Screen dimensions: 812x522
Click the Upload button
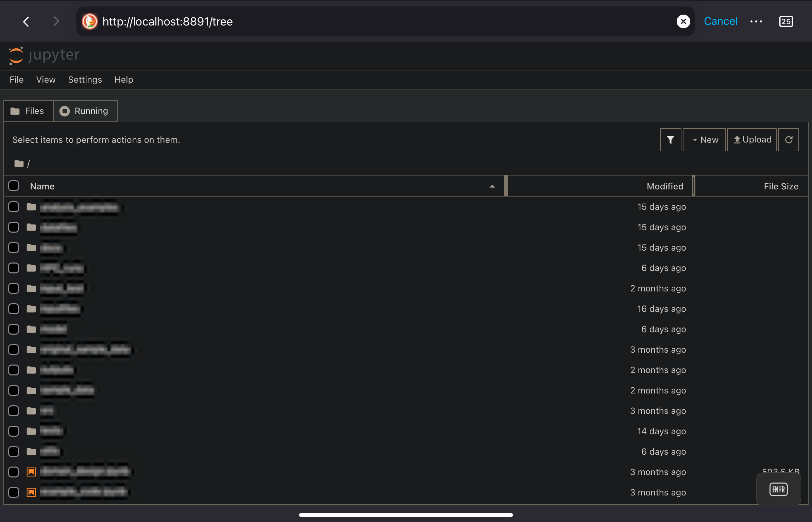(x=752, y=140)
